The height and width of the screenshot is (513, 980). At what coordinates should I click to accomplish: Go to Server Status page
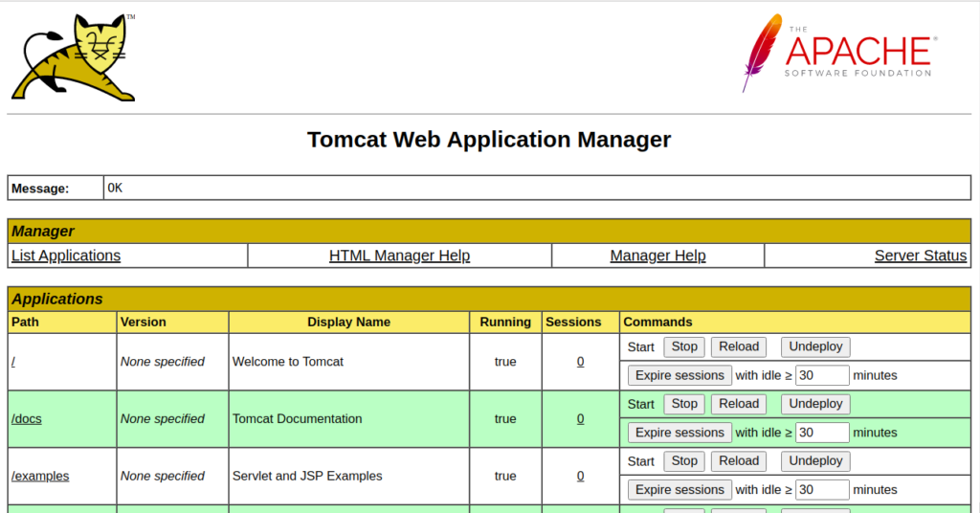click(x=920, y=256)
